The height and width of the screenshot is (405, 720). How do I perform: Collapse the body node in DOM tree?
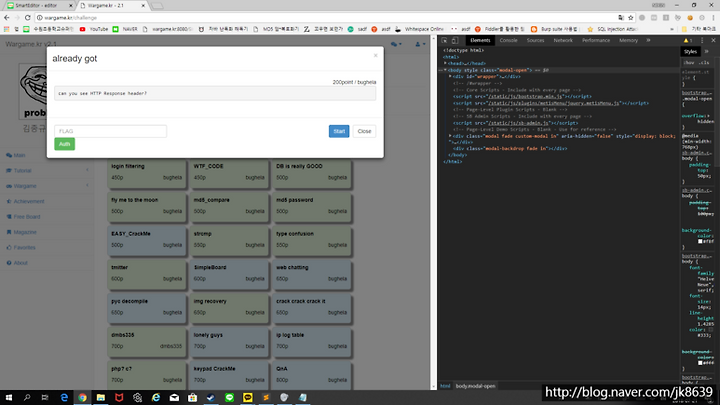coord(445,70)
